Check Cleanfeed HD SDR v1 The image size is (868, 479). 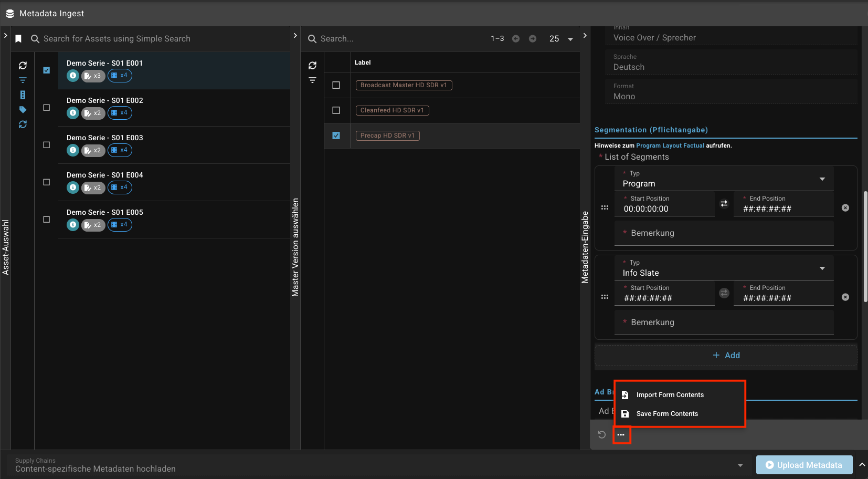coord(336,110)
